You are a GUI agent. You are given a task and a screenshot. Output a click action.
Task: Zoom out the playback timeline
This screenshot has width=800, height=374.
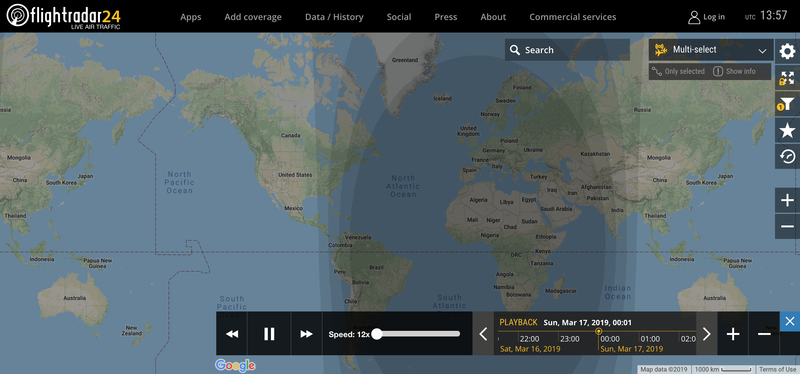click(x=764, y=334)
